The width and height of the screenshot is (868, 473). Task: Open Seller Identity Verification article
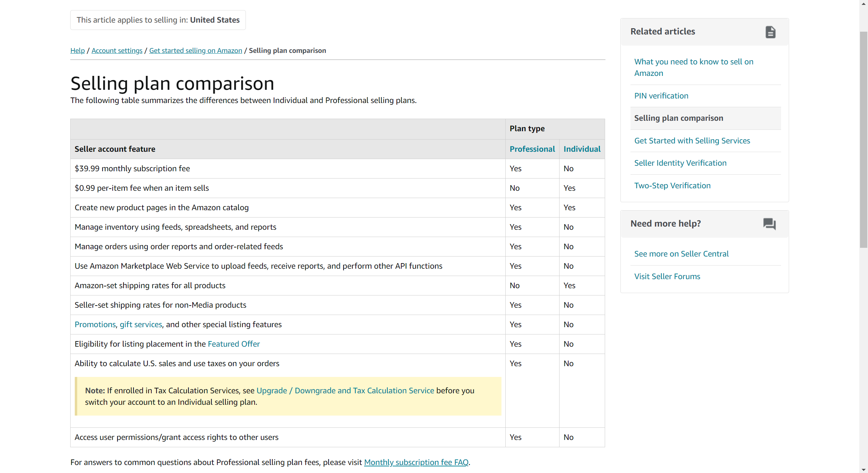point(680,163)
